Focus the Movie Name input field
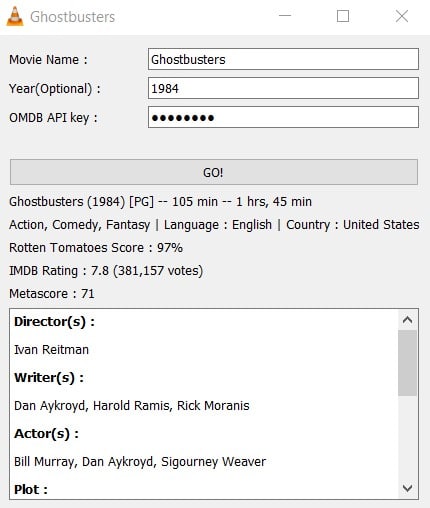The image size is (430, 508). click(x=283, y=59)
